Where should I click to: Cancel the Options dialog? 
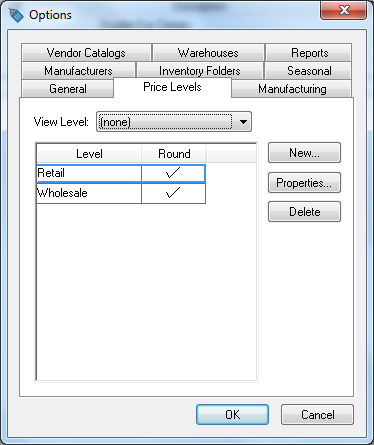pyautogui.click(x=317, y=415)
